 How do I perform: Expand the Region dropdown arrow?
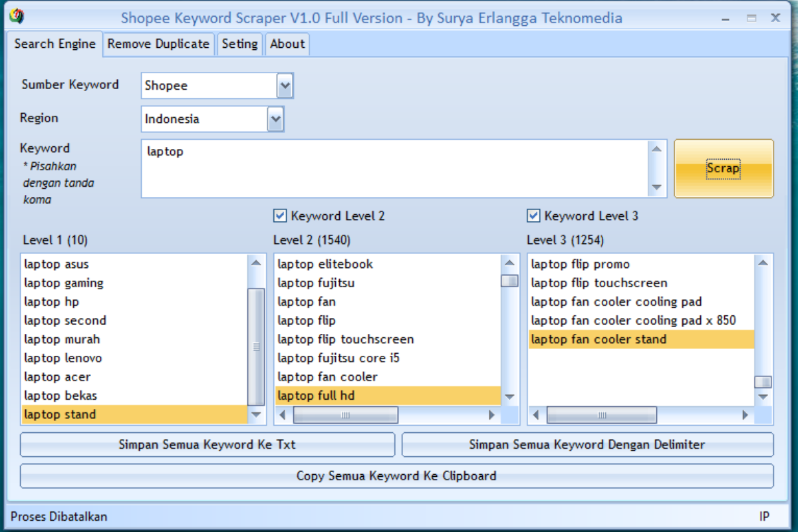[275, 119]
